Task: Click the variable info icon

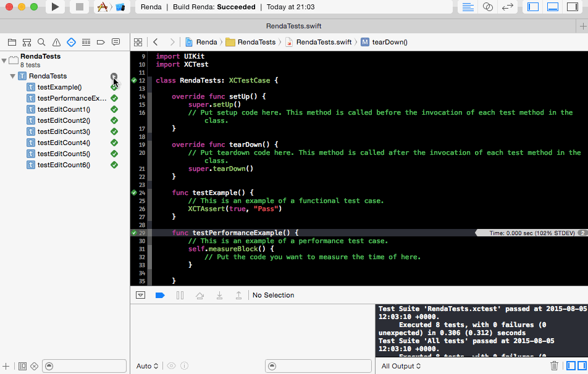Action: [184, 366]
